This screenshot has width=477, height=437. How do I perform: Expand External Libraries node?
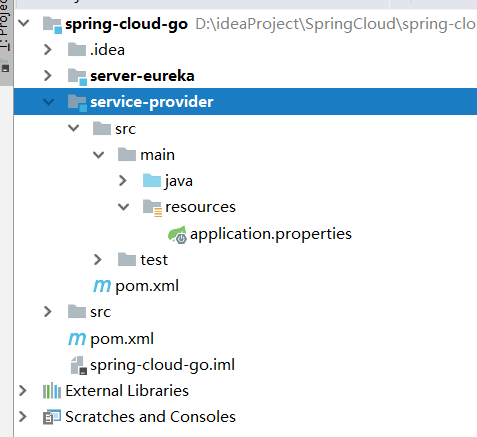(23, 391)
